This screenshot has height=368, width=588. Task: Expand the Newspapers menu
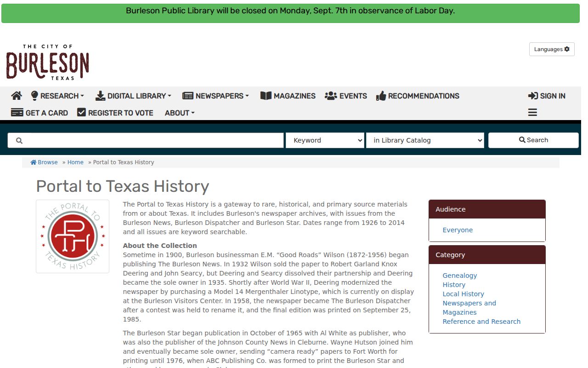[x=215, y=96]
